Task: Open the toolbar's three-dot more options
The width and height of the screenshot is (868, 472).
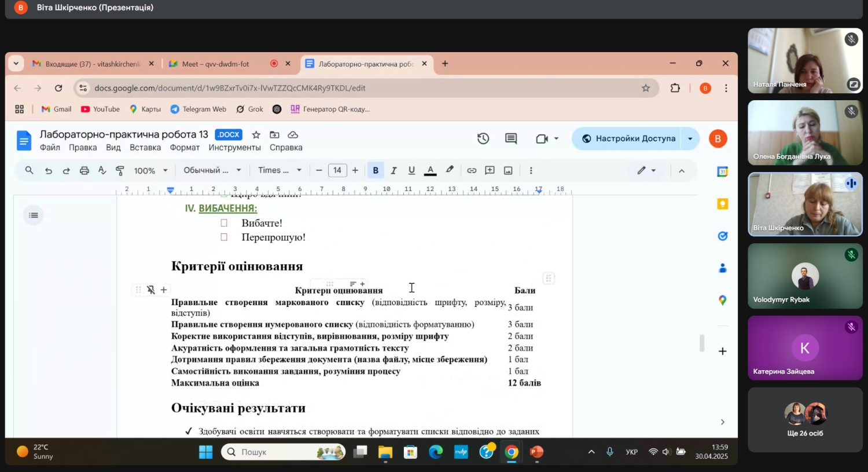Action: point(531,170)
